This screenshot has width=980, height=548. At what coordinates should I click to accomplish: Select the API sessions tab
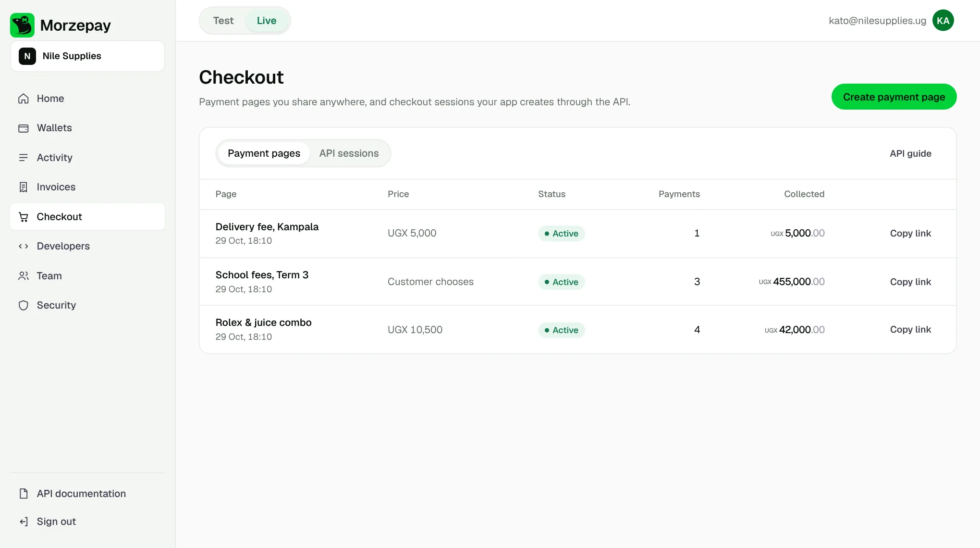(x=349, y=153)
